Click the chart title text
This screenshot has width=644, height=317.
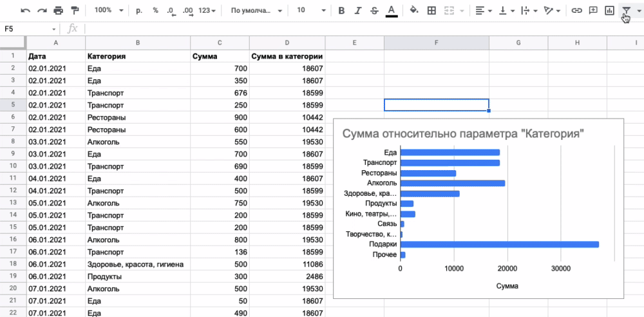(x=463, y=134)
